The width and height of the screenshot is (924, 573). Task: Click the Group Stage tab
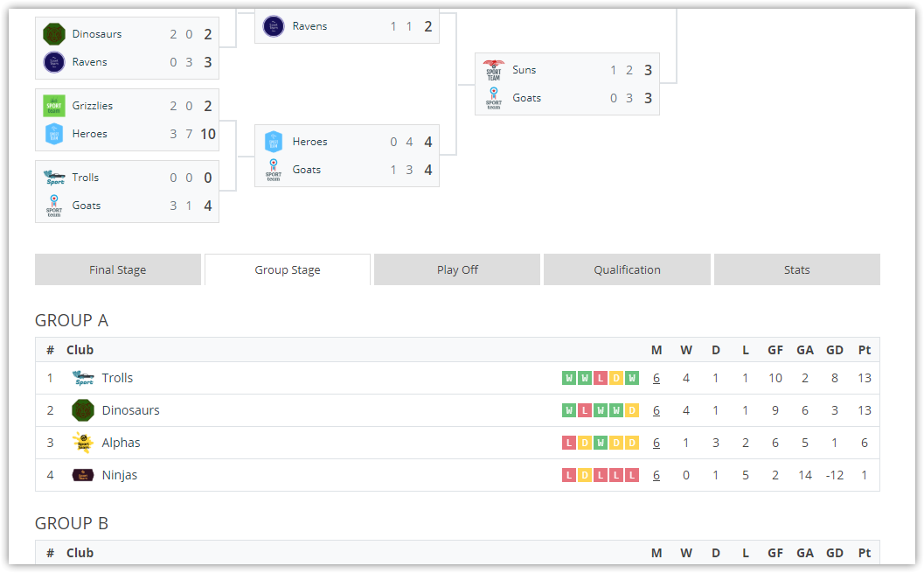287,269
